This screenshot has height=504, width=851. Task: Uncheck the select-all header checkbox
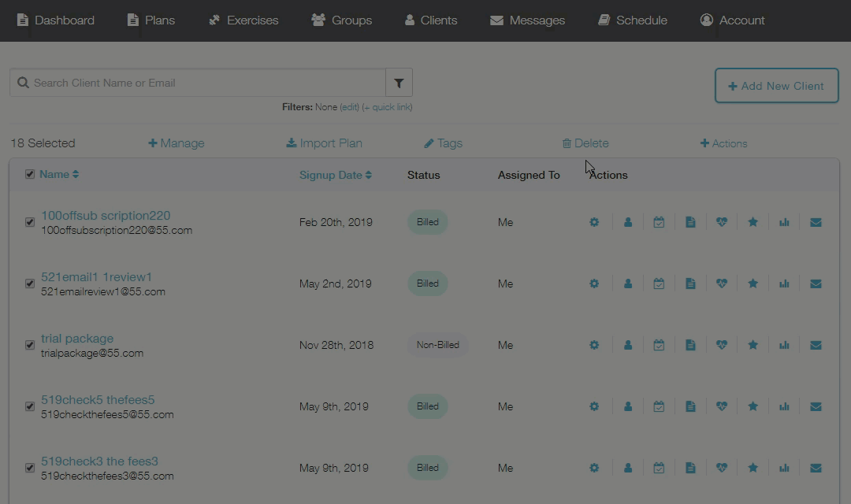(30, 174)
